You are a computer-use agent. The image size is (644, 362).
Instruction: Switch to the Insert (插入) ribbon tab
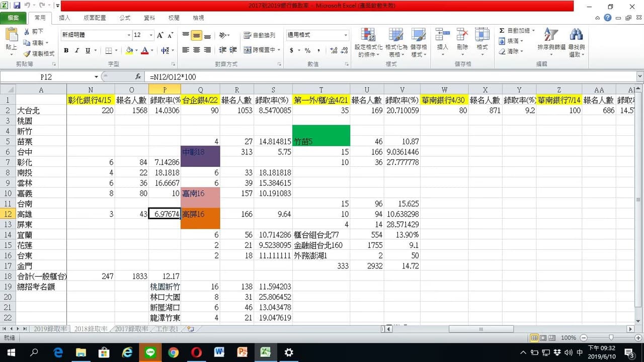pyautogui.click(x=65, y=18)
